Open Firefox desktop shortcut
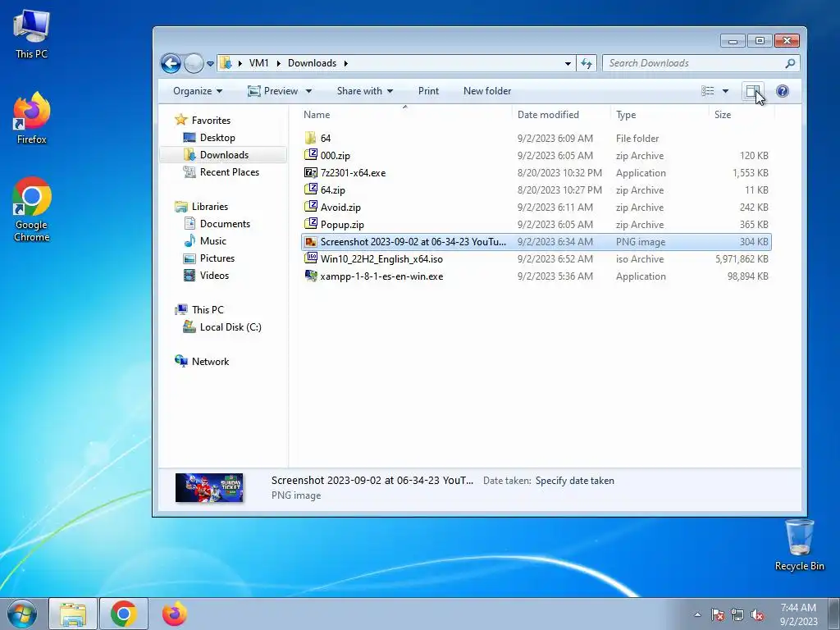 pos(32,118)
